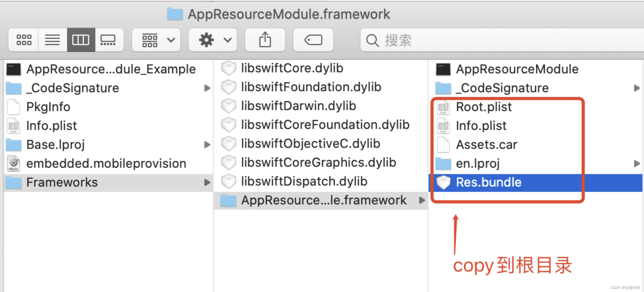Click the embedded.mobileprovision file icon
Screen dimensions: 644x292
pyautogui.click(x=14, y=164)
